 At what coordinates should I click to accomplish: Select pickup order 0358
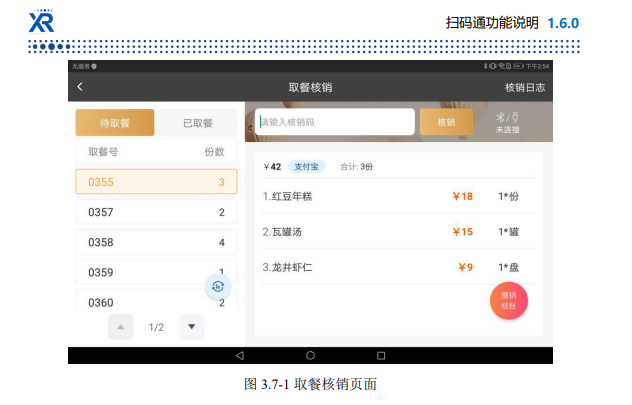pos(156,242)
